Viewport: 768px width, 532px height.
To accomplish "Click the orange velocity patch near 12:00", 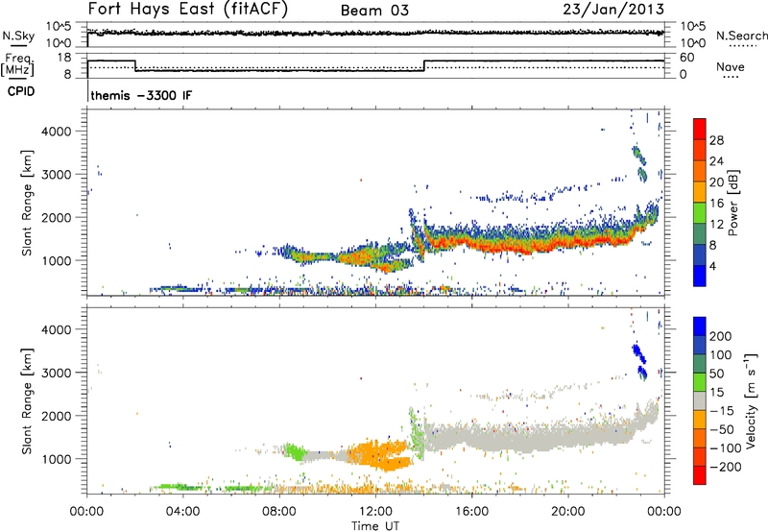I will tap(379, 454).
